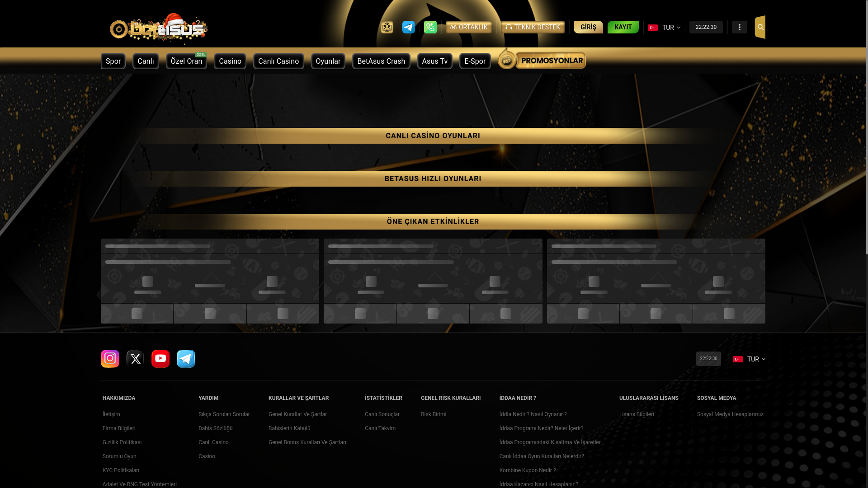This screenshot has width=868, height=488.
Task: Click the BETASUS HIZLI OYUNLARI heading
Action: tap(433, 178)
